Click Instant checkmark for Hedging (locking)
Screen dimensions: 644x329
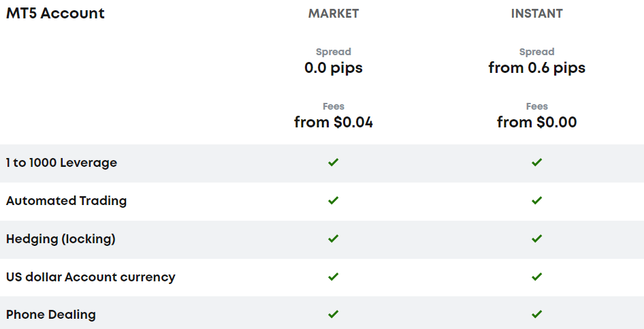point(536,238)
